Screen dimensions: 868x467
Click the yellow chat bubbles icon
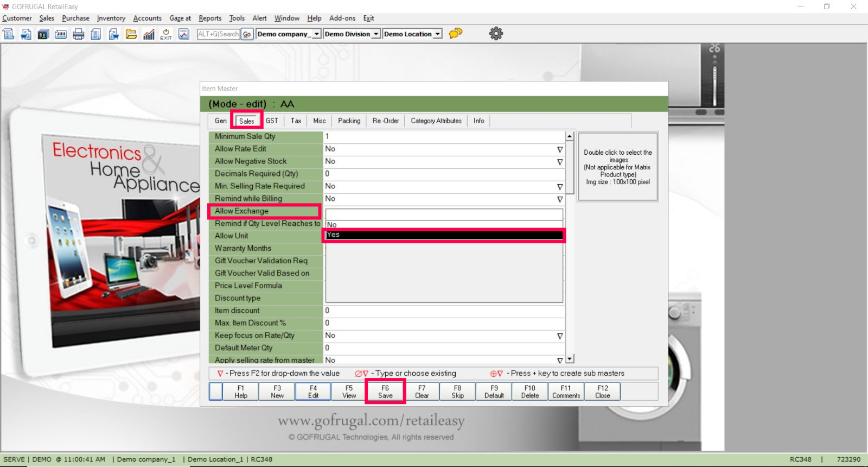(456, 33)
